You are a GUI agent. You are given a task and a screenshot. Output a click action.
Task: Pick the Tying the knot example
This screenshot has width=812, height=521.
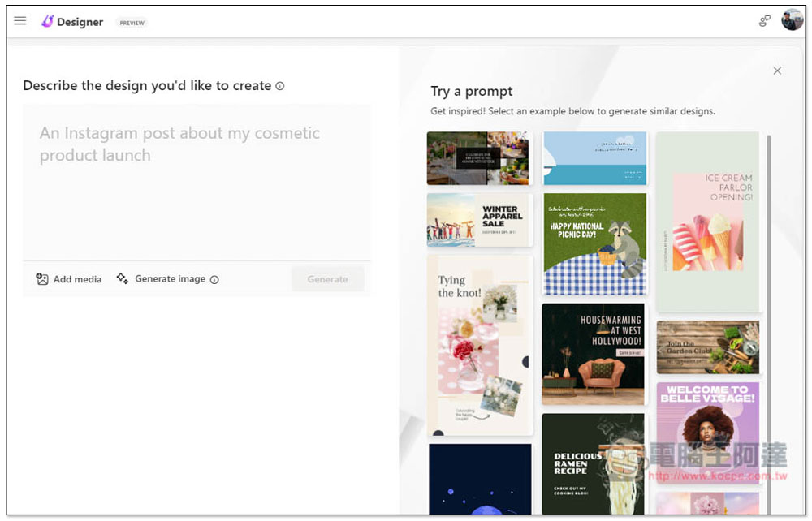tap(479, 345)
